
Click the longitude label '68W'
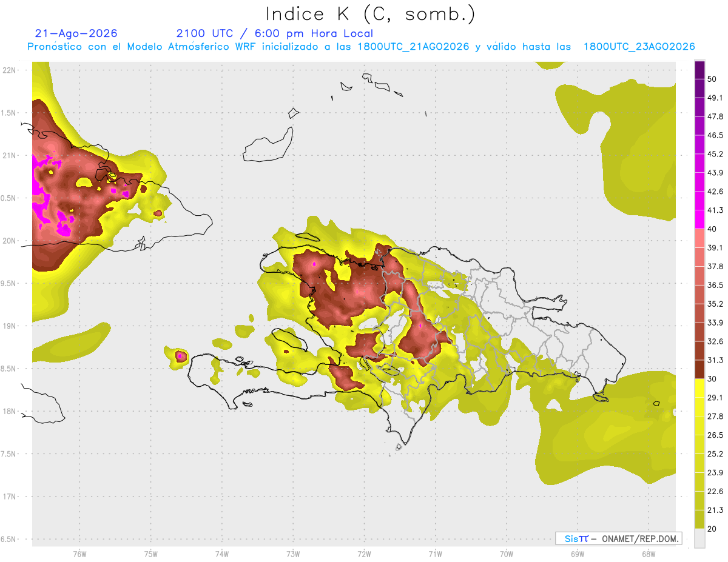coord(648,554)
